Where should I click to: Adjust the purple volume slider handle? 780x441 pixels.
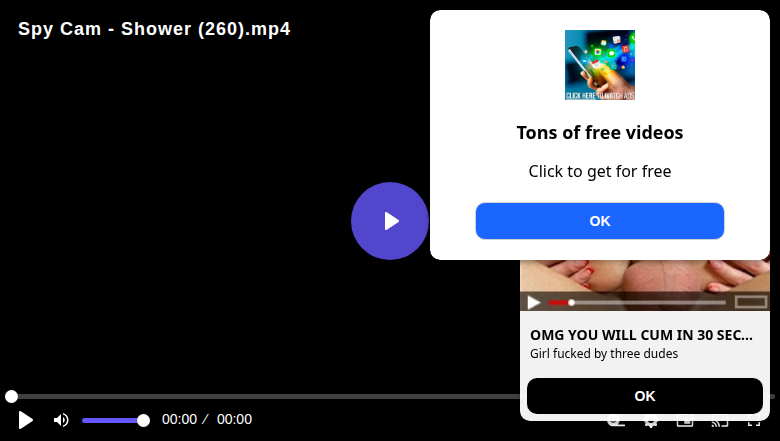click(x=143, y=421)
